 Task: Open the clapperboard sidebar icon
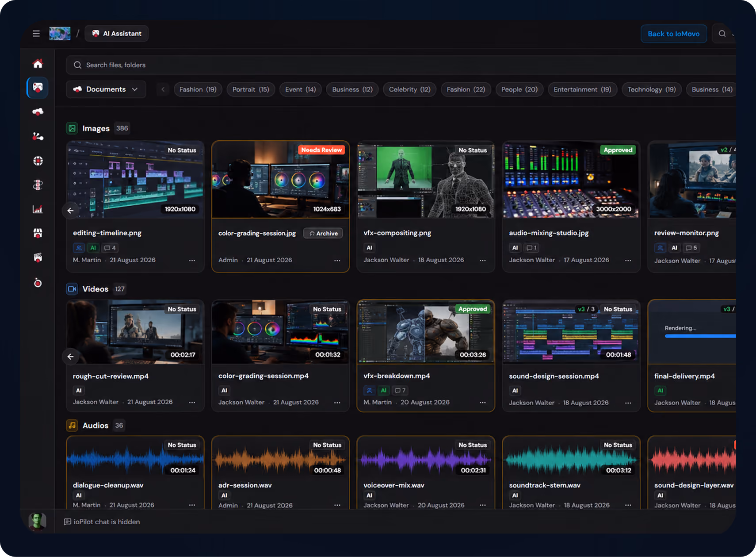coord(38,257)
